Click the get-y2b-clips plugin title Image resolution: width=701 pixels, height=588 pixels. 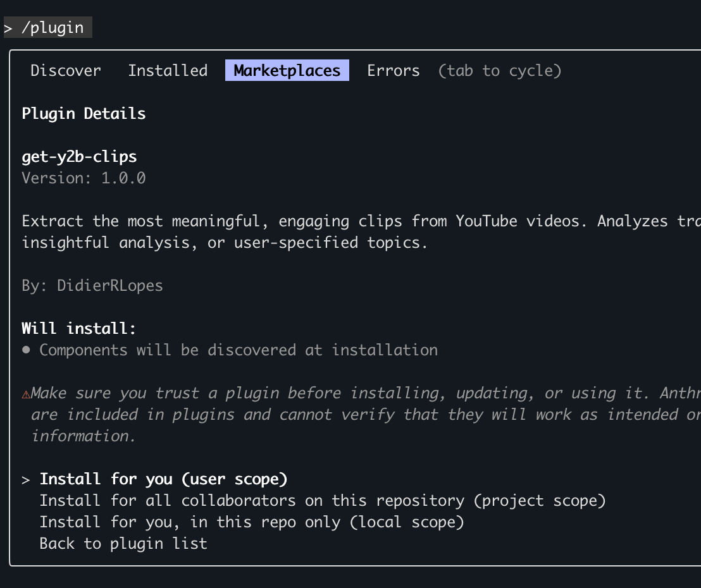click(x=78, y=156)
